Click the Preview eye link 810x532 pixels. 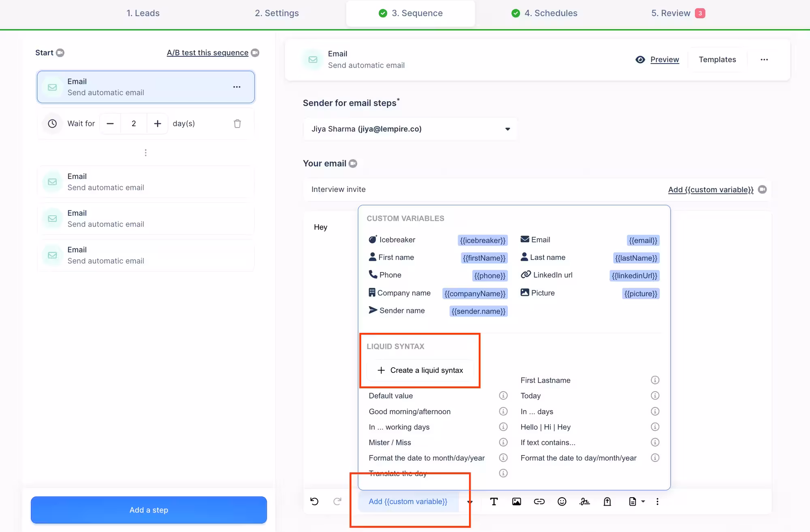click(664, 60)
